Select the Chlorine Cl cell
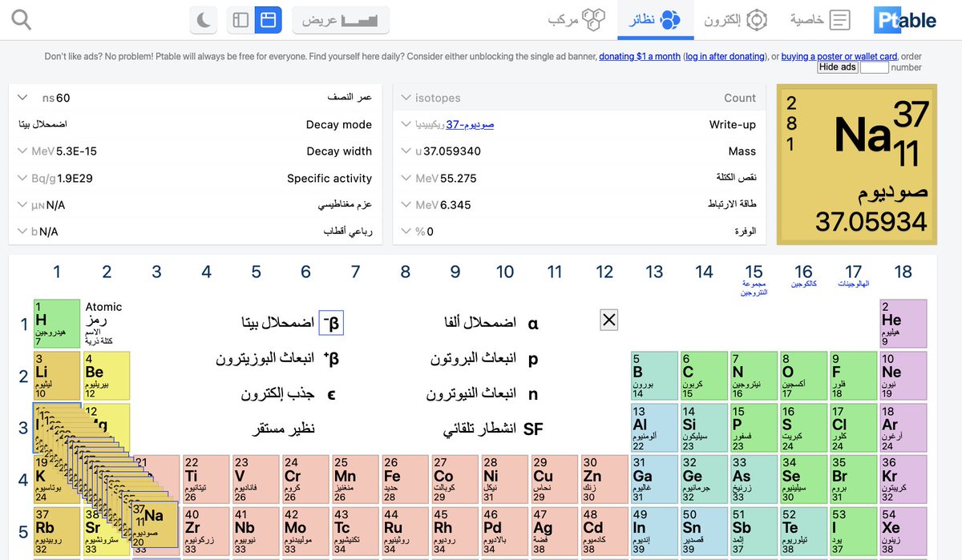The width and height of the screenshot is (962, 560). tap(854, 428)
